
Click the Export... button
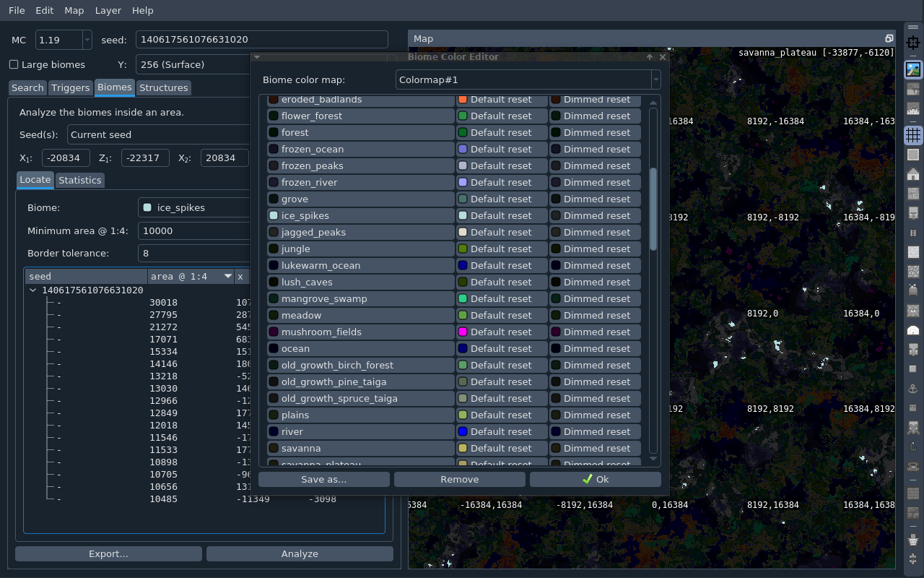click(109, 553)
